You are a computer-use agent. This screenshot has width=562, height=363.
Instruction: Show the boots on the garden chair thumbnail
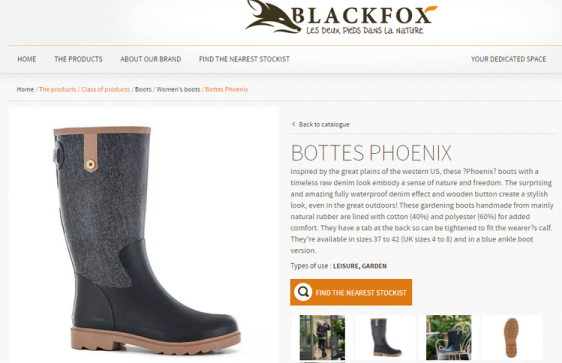pyautogui.click(x=448, y=338)
